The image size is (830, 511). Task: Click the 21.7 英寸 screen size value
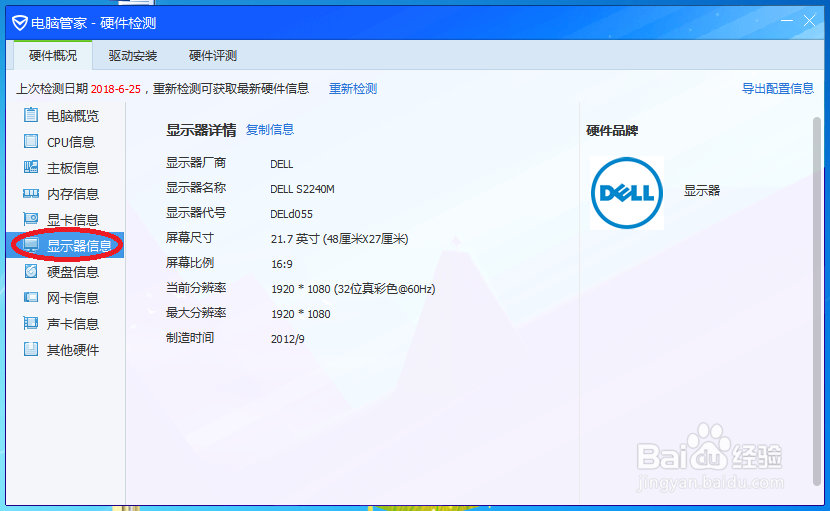pyautogui.click(x=340, y=239)
